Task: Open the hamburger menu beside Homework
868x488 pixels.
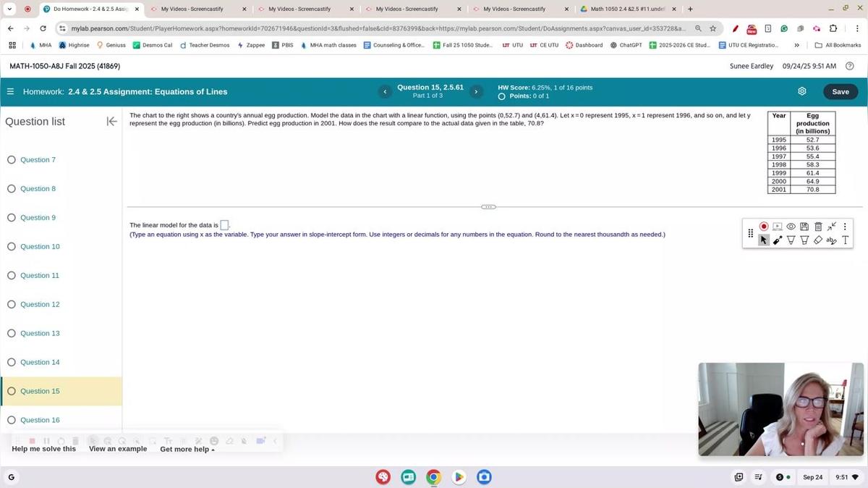Action: (11, 91)
